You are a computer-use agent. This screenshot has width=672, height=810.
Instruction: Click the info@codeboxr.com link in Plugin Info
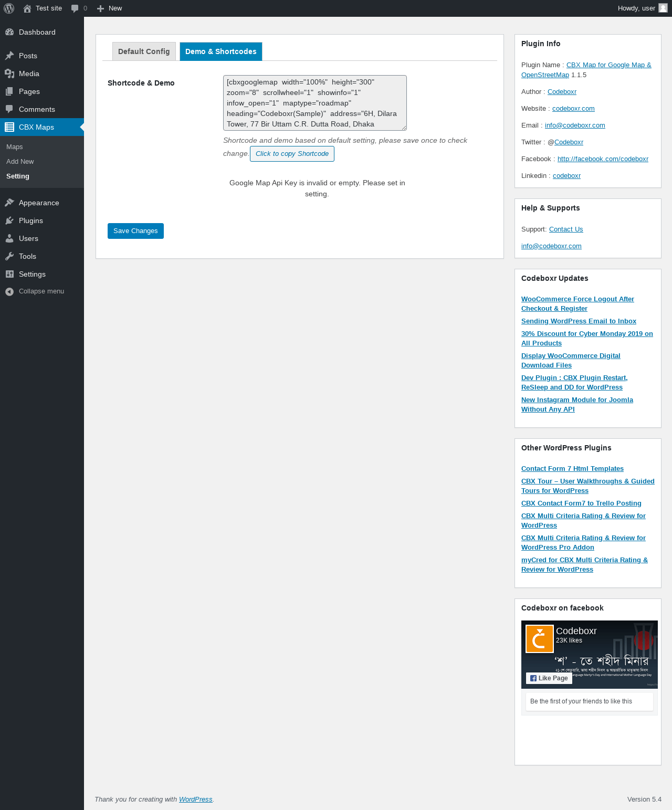(x=575, y=125)
